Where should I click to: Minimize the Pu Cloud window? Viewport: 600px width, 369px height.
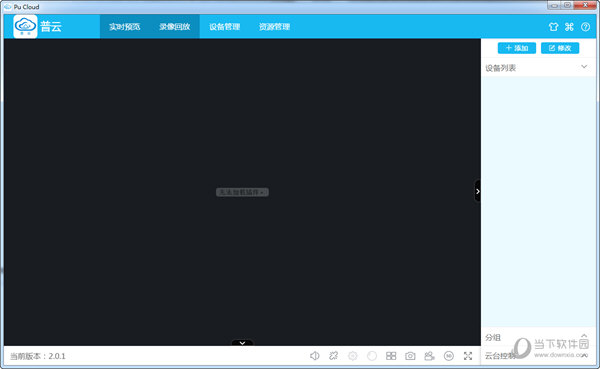[554, 5]
